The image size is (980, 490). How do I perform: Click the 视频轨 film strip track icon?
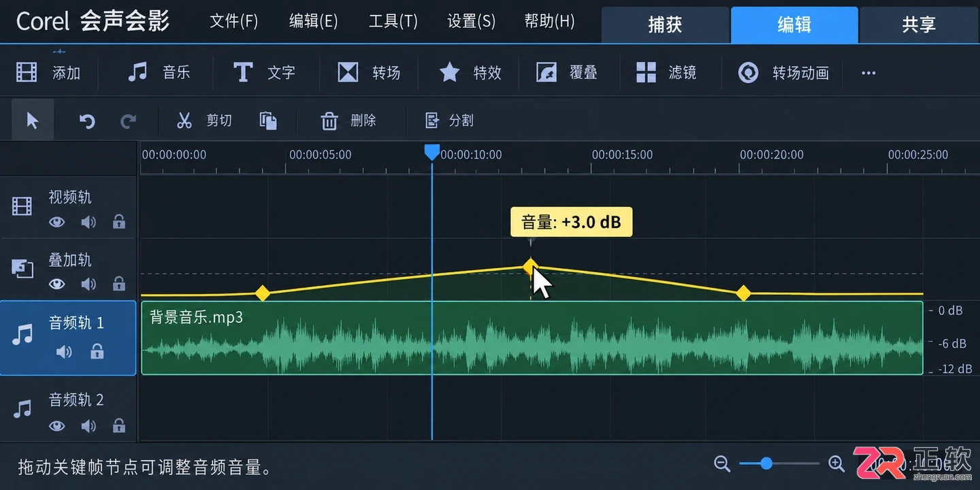click(22, 206)
